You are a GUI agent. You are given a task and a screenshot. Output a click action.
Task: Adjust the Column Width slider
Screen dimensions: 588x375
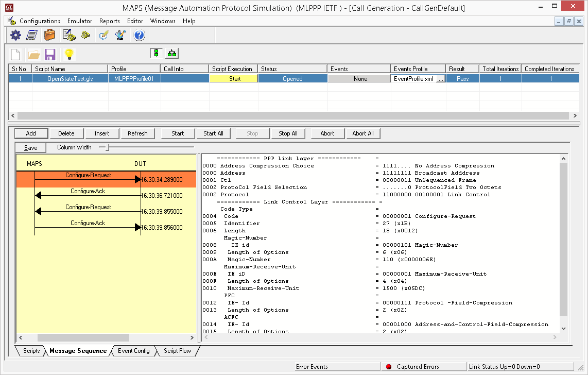tap(107, 147)
